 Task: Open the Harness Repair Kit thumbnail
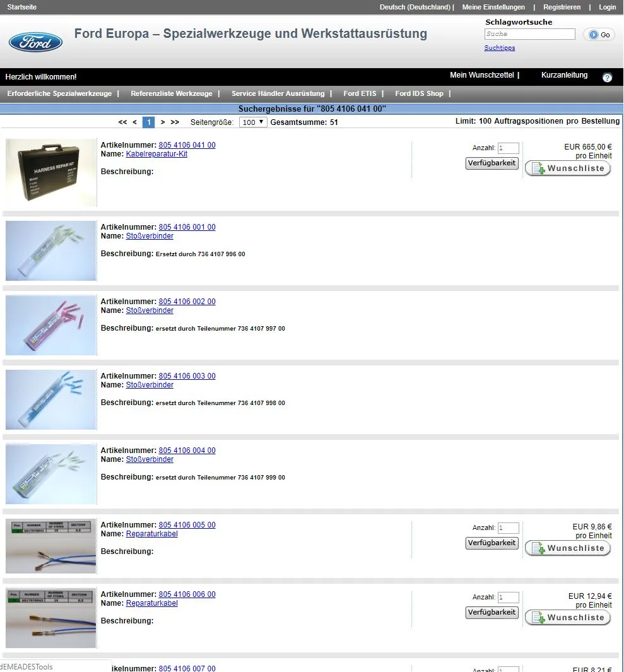(x=50, y=172)
